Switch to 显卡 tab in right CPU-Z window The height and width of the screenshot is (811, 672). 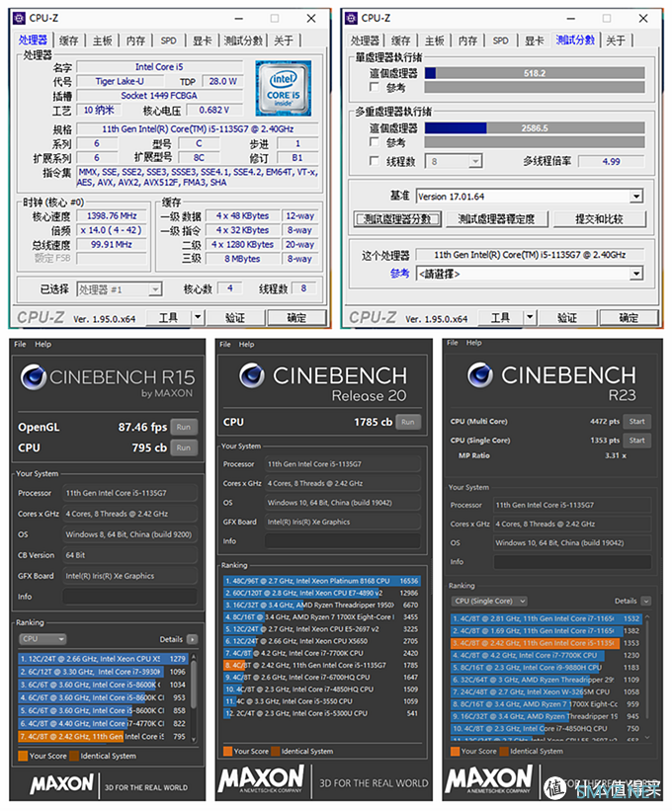point(535,41)
